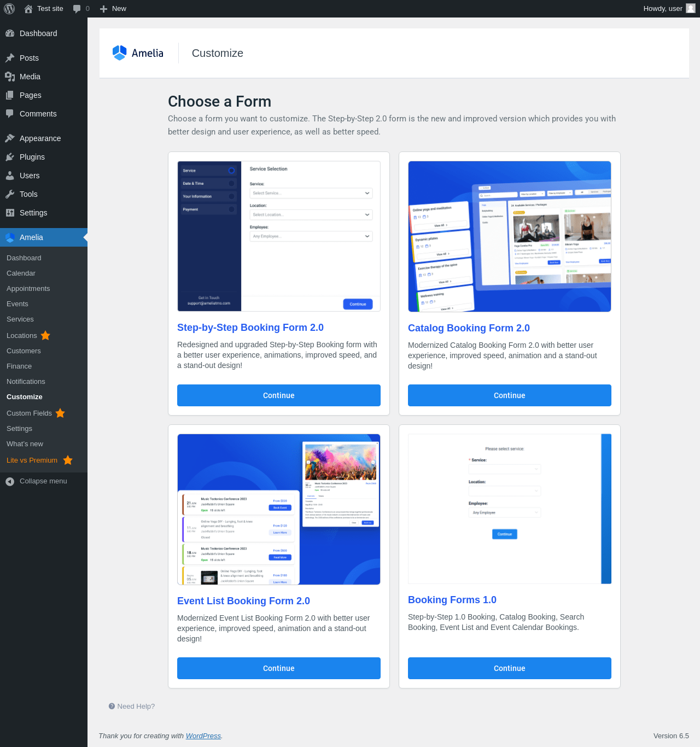This screenshot has height=747, width=700.
Task: Open Finance in Amelia menu
Action: (x=19, y=366)
